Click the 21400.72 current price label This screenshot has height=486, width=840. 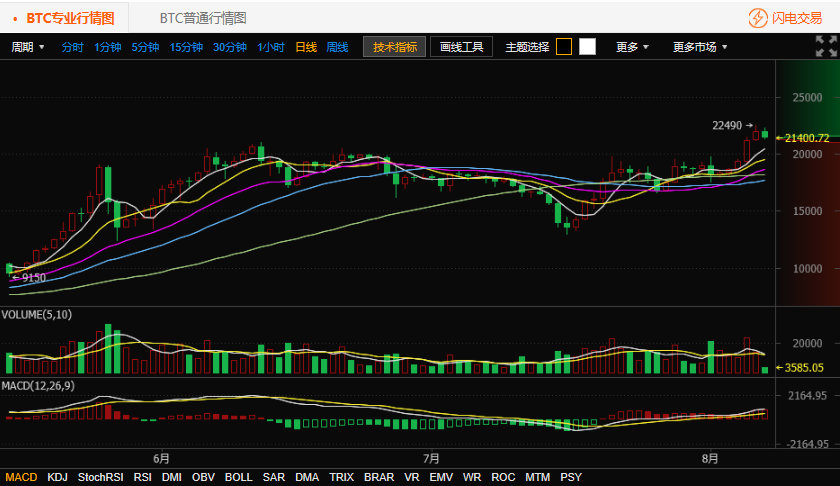point(807,138)
